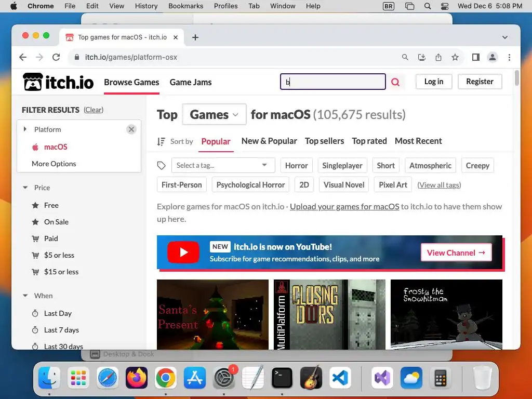Viewport: 532px width, 399px height.
Task: Click the Clear filter results link
Action: (x=94, y=110)
